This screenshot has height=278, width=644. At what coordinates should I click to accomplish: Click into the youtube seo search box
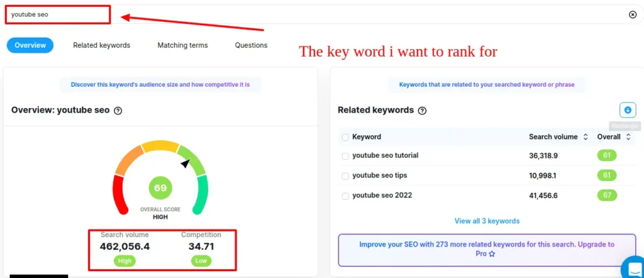(x=57, y=14)
